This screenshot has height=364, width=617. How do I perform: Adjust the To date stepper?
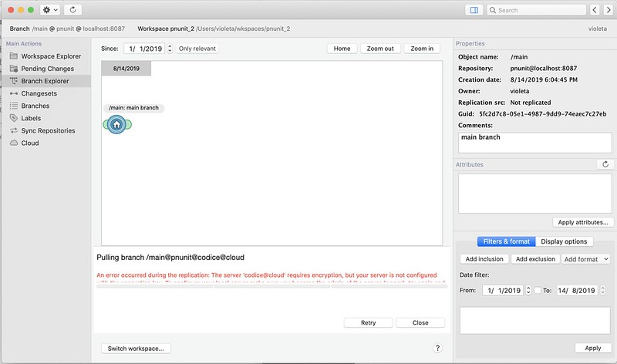[x=602, y=291]
